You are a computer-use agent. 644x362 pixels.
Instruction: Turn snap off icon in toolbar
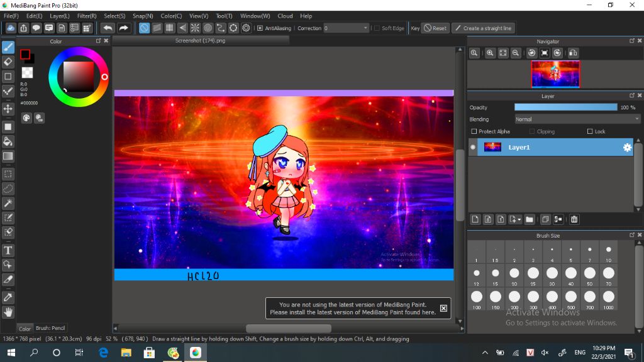144,28
